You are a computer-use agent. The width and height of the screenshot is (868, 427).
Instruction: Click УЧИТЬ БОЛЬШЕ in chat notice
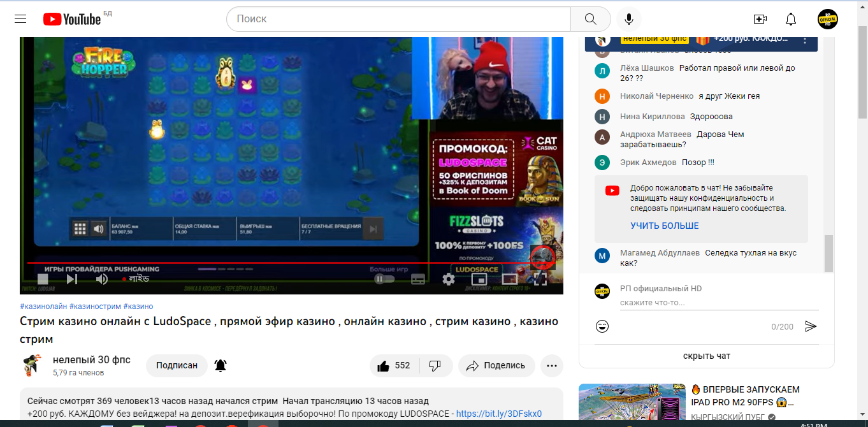(x=665, y=226)
